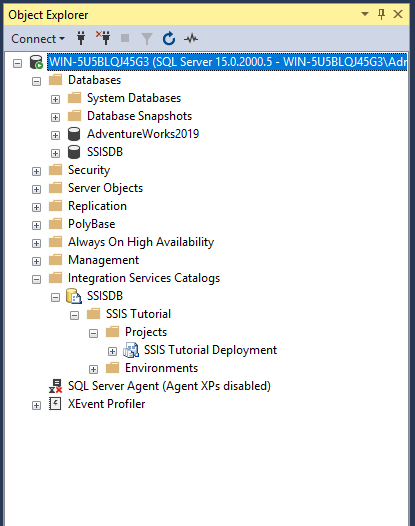
Task: Collapse the Projects folder
Action: click(94, 333)
